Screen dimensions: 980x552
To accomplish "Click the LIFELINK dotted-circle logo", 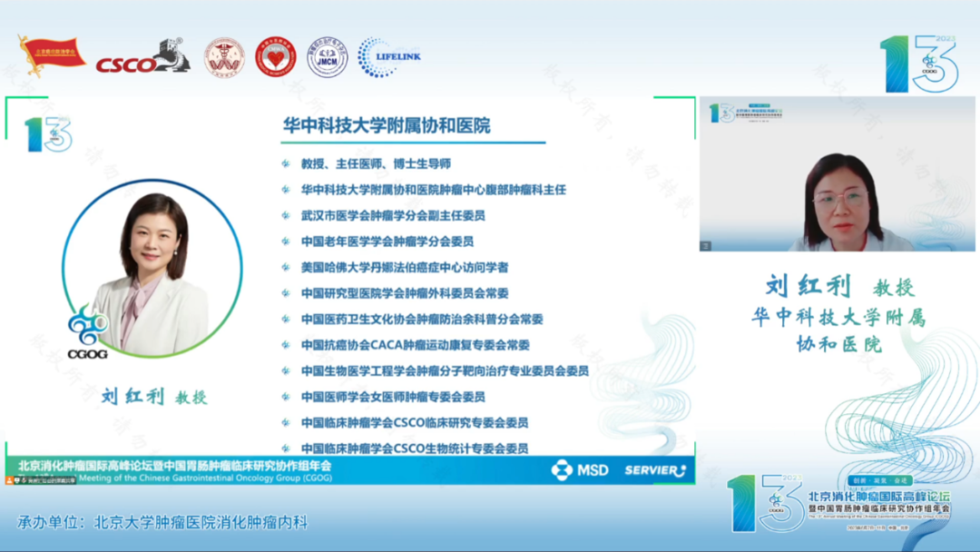I will point(388,57).
